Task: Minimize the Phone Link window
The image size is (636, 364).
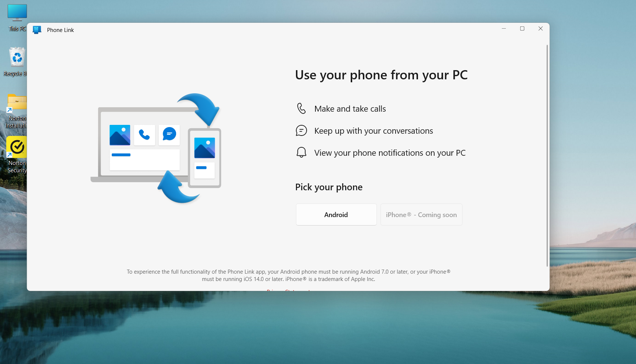Action: tap(504, 29)
